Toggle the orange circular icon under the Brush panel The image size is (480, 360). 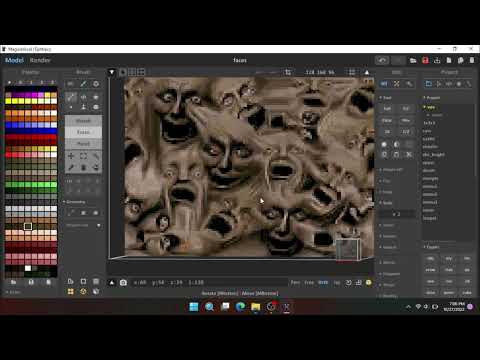tap(83, 292)
